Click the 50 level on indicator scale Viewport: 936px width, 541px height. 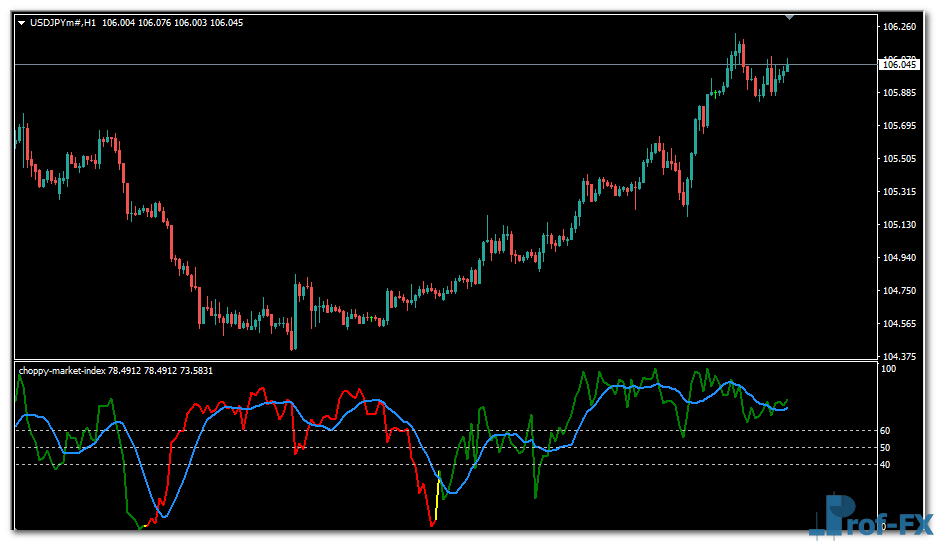pyautogui.click(x=886, y=448)
